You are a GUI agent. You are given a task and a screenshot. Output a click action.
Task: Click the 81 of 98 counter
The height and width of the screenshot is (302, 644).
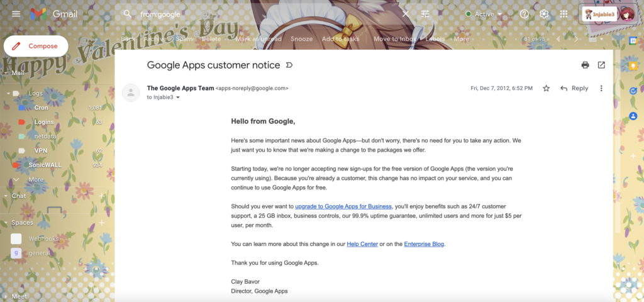[x=535, y=39]
